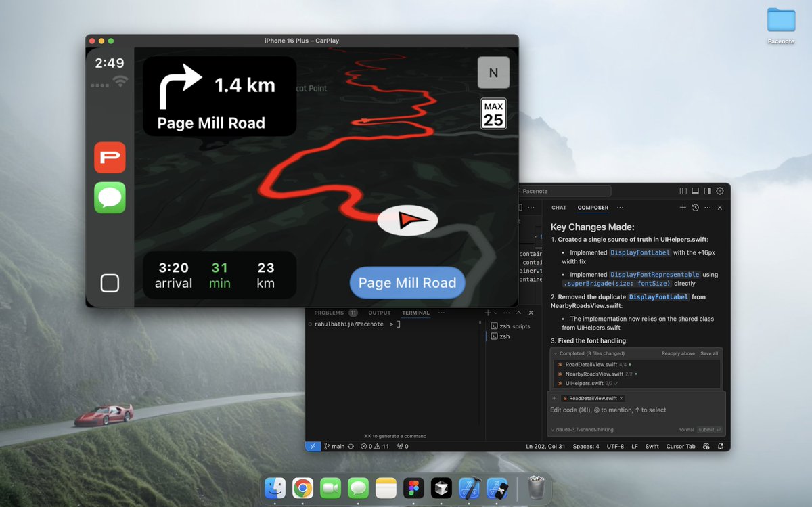
Task: Open terminal launch profile dropdown arrow
Action: [x=495, y=313]
